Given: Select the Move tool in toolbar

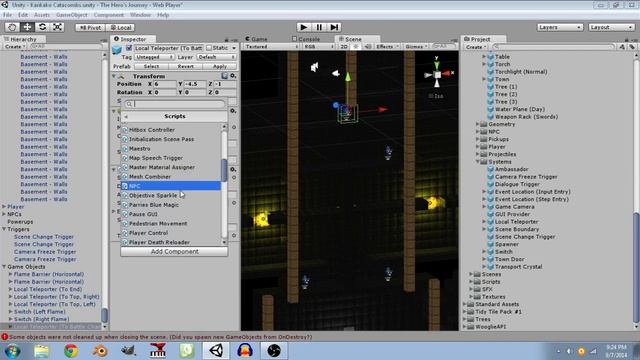Looking at the screenshot, I should click(27, 27).
